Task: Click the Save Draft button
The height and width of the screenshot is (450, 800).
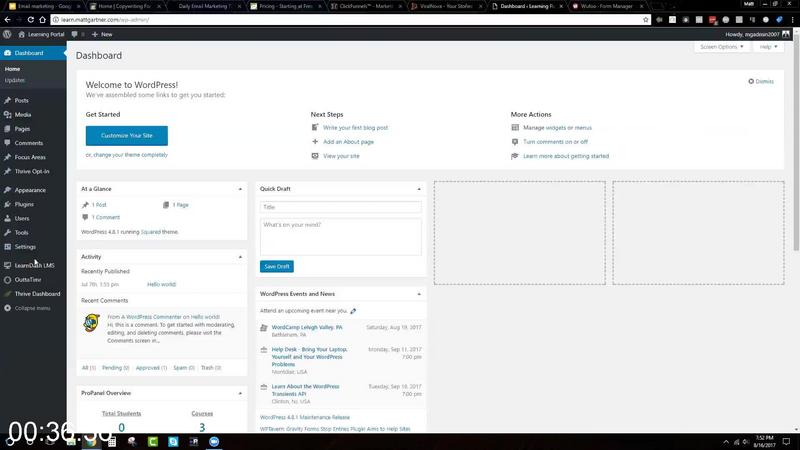Action: 277,266
